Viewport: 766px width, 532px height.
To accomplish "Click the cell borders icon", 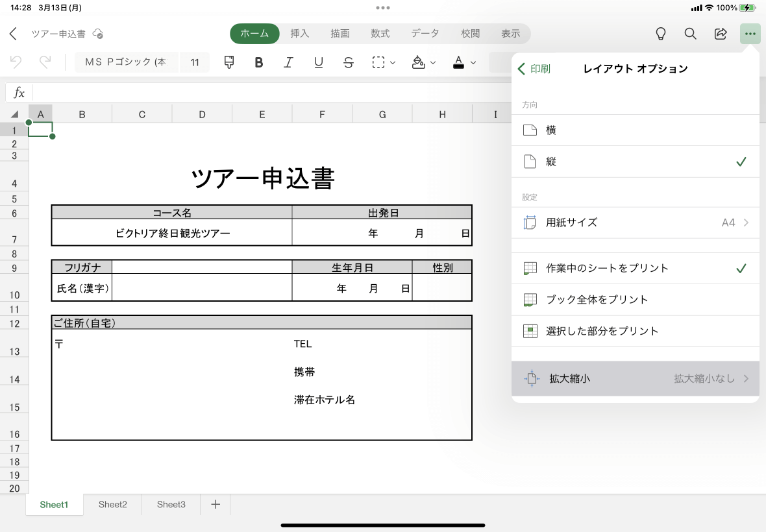I will 378,62.
